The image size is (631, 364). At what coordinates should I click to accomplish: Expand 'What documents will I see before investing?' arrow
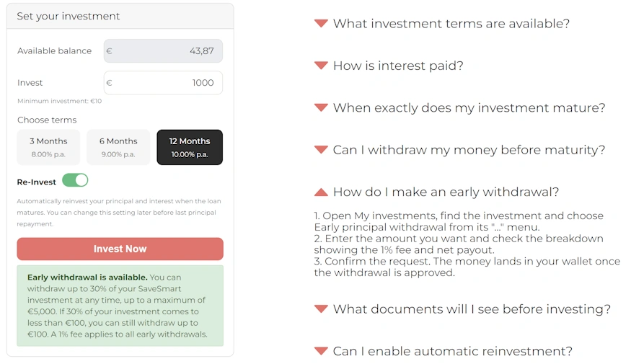[x=321, y=309]
